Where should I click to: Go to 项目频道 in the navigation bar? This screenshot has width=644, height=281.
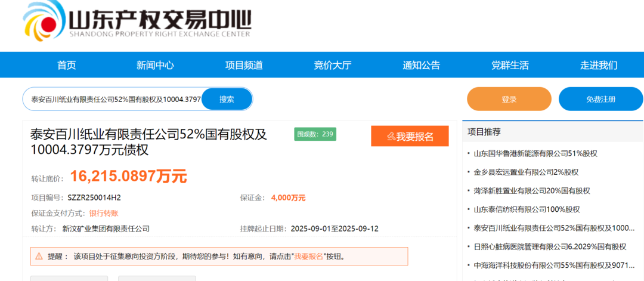pos(244,65)
